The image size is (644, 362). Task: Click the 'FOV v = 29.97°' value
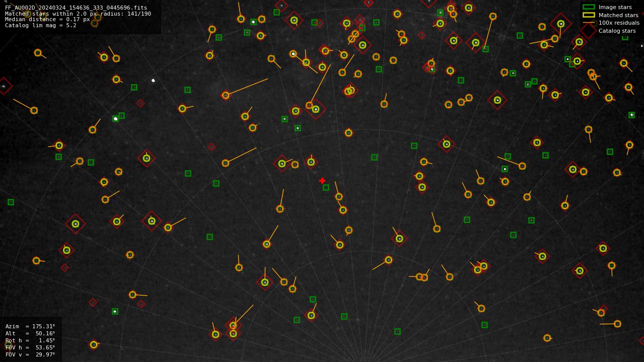click(x=30, y=354)
